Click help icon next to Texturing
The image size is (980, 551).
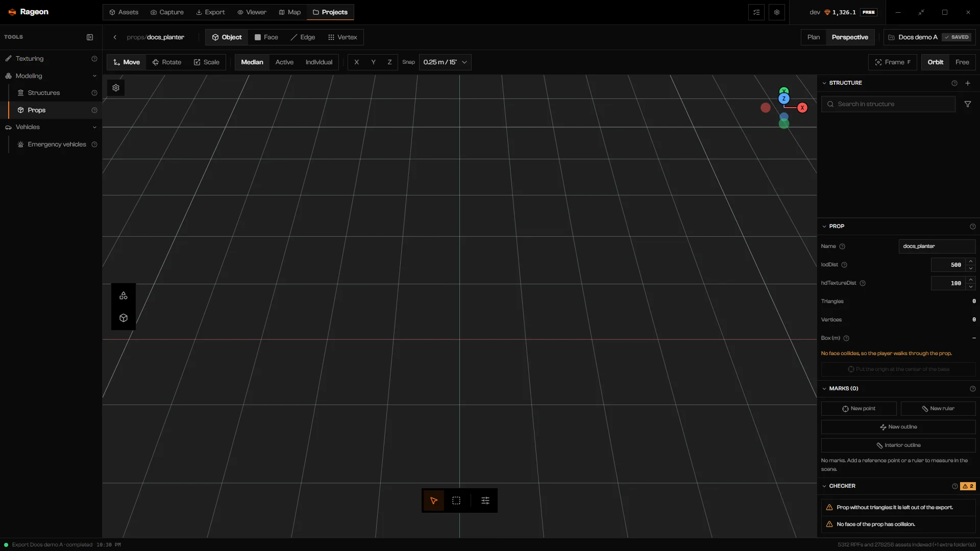(94, 59)
